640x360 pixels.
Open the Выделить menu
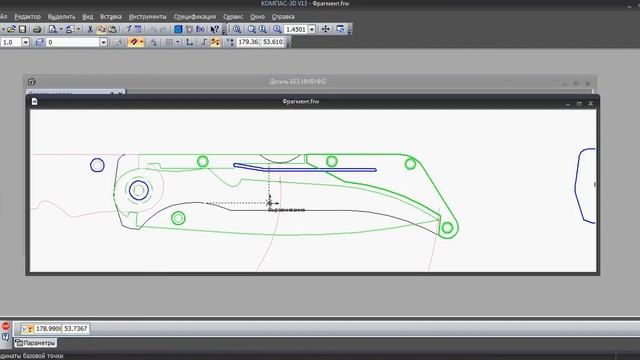[x=61, y=17]
